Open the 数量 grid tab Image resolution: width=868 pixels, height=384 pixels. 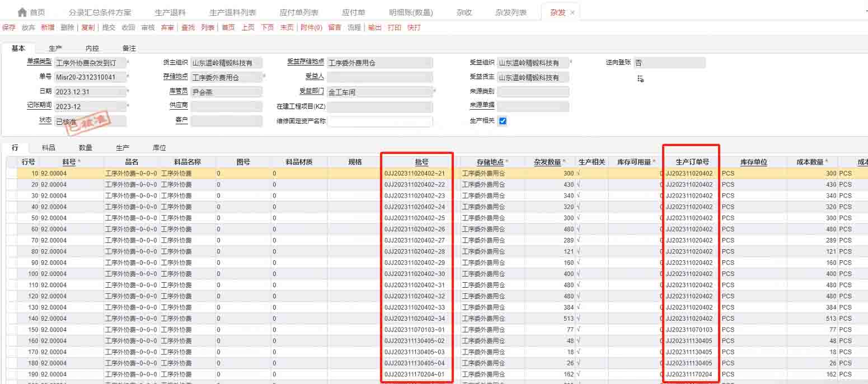click(86, 148)
